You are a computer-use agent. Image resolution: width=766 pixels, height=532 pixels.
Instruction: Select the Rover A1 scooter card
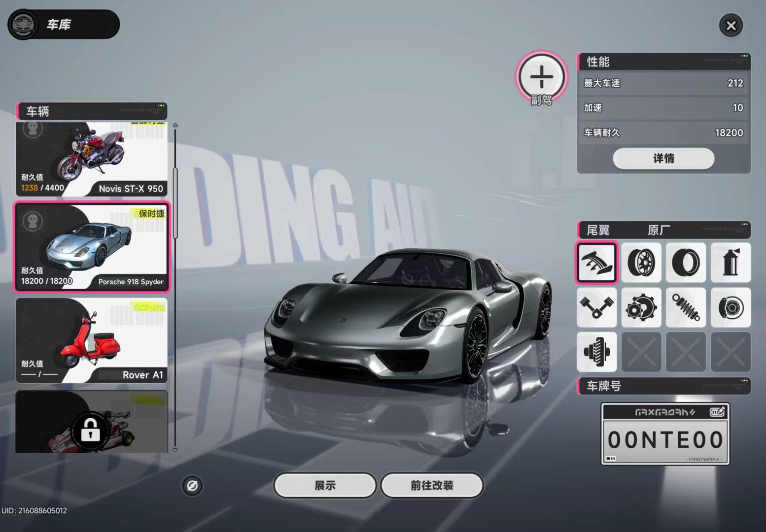click(92, 340)
